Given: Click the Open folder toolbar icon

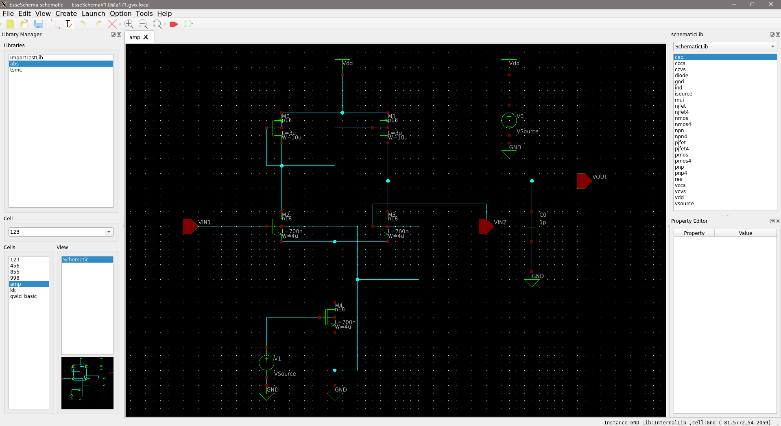Looking at the screenshot, I should (x=23, y=23).
